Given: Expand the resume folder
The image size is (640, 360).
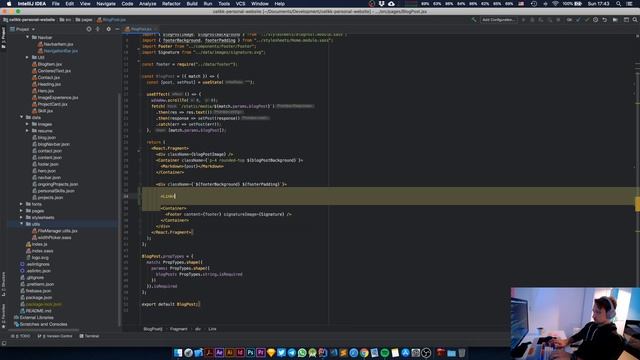Looking at the screenshot, I should (x=27, y=131).
